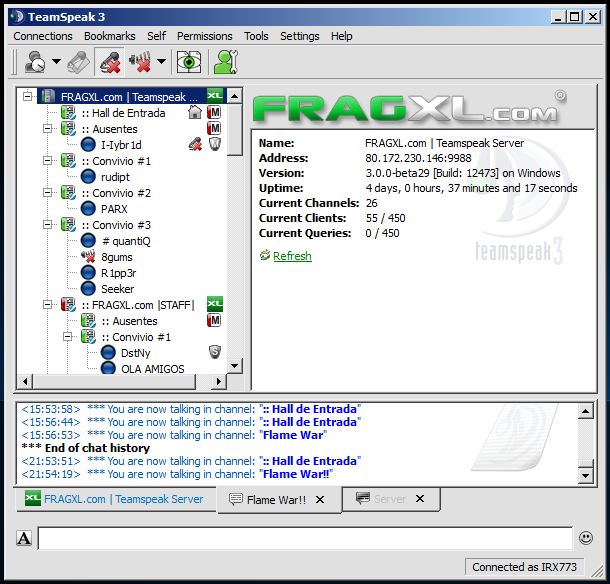
Task: Click the home default channel icon
Action: [x=195, y=112]
